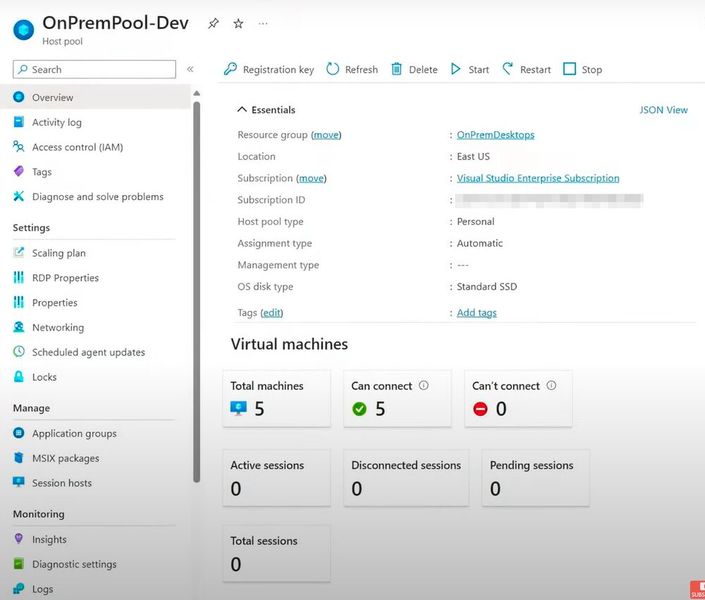705x600 pixels.
Task: Click the Can connect tile
Action: pyautogui.click(x=397, y=399)
